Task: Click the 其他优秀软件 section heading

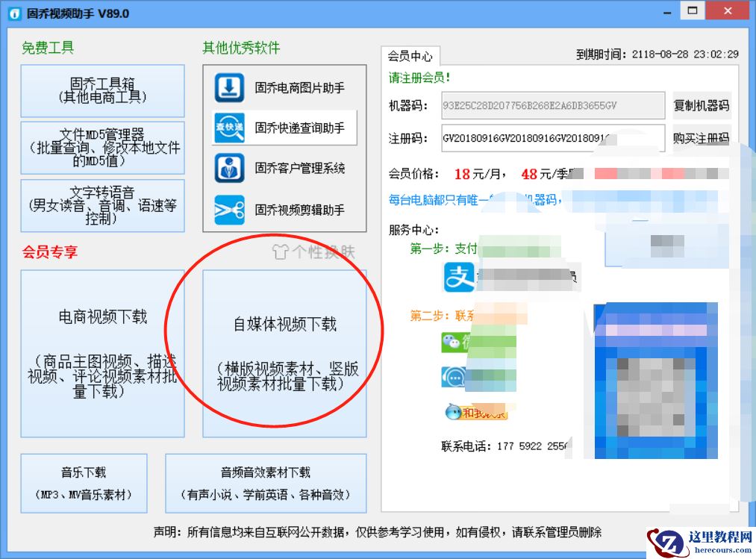Action: click(x=241, y=48)
